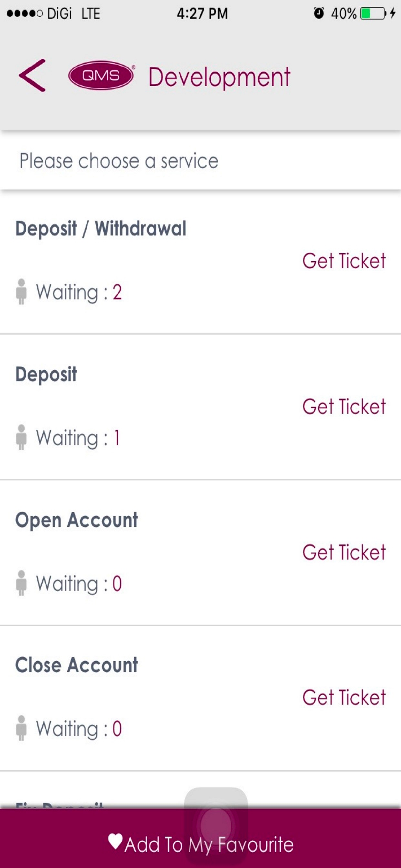The image size is (401, 868).
Task: Tap the Waiting count for Deposit
Action: click(x=117, y=438)
